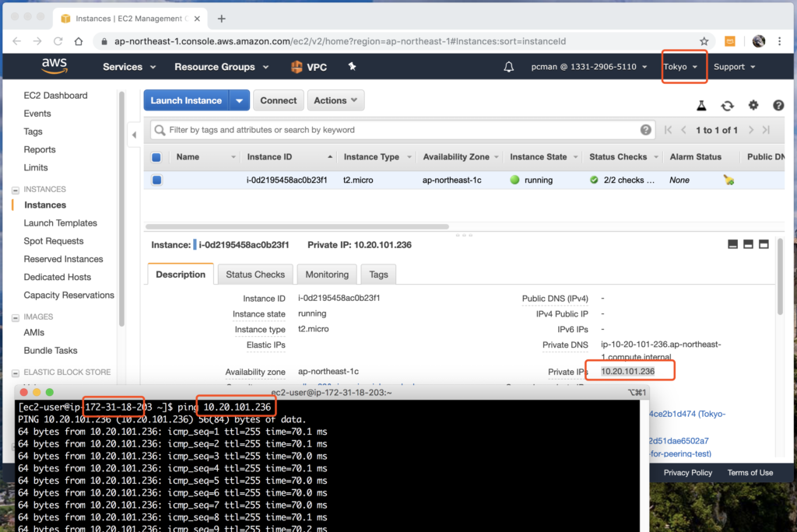Screen dimensions: 797x532
Task: Open the Launch Instance dropdown arrow
Action: point(240,100)
